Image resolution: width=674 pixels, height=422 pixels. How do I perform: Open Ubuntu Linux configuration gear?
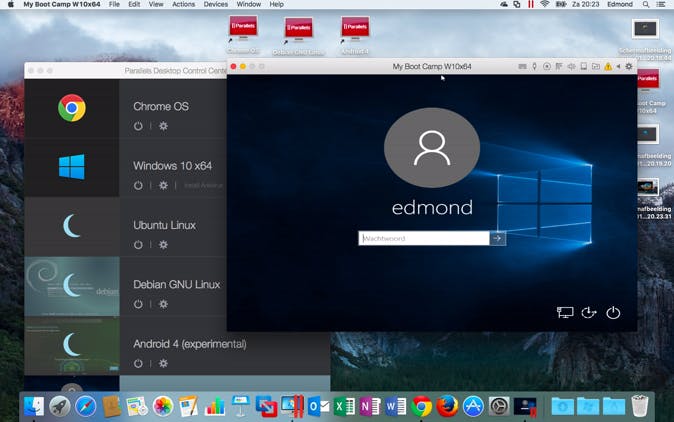tap(163, 245)
